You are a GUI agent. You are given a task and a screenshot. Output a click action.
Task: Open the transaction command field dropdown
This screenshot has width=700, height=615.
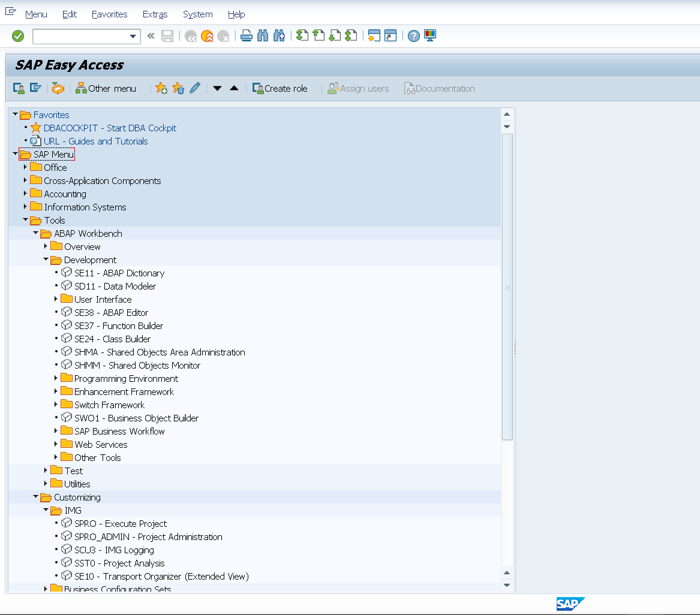[133, 37]
